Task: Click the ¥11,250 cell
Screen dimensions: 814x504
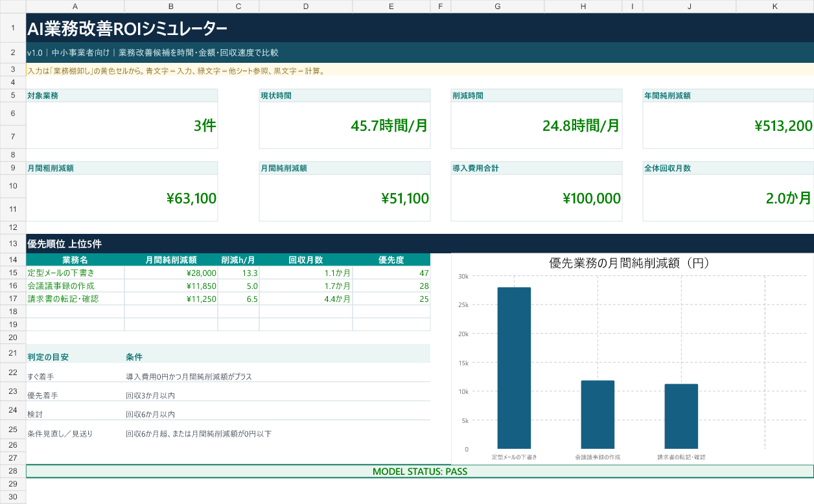Action: point(171,299)
